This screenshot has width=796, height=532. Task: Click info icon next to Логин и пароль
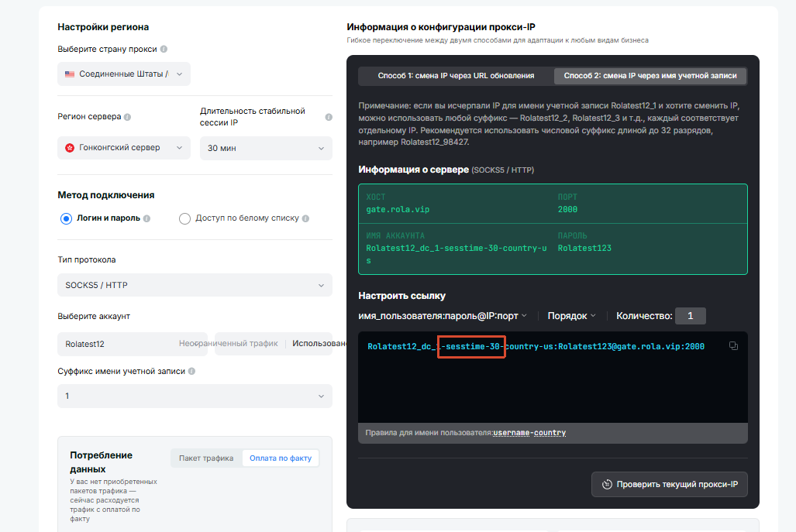pos(146,218)
